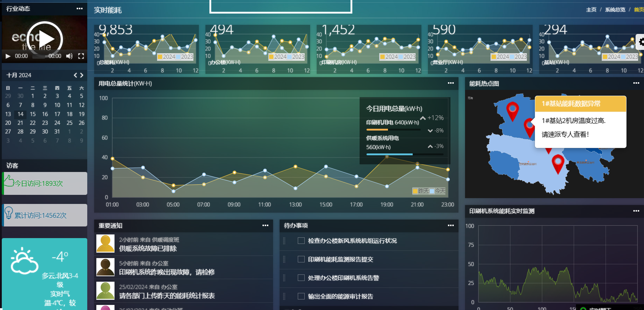Tick the 输出全面的能源审计报告 checkbox

coord(301,296)
